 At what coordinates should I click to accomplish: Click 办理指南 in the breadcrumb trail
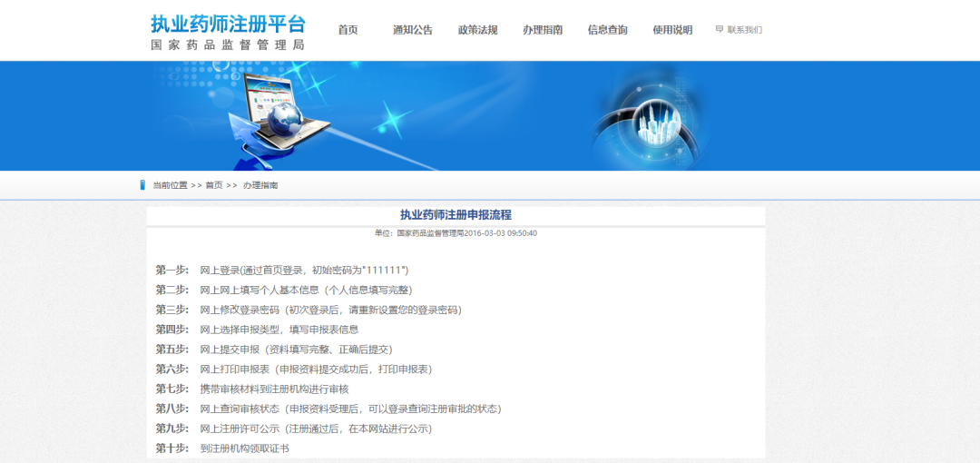coord(260,185)
